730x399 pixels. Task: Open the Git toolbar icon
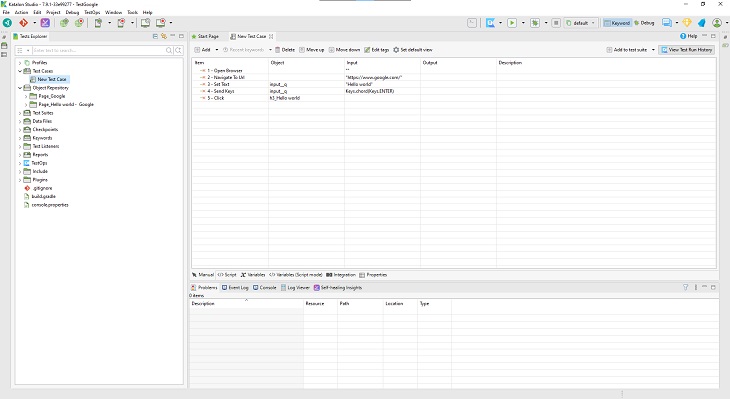click(23, 23)
